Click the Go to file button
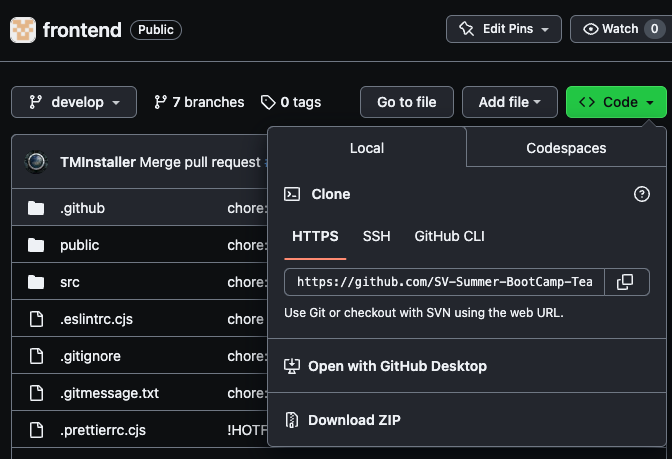The width and height of the screenshot is (672, 459). click(x=407, y=102)
